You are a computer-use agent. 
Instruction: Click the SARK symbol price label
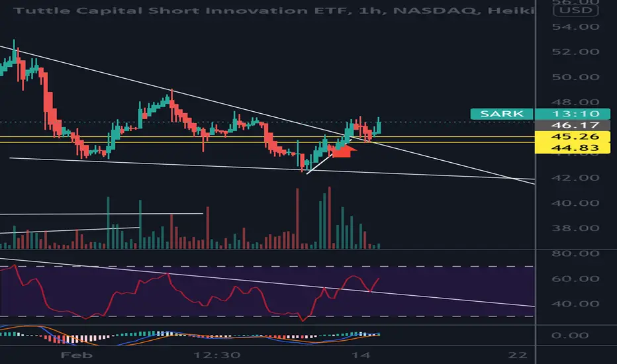coord(502,114)
